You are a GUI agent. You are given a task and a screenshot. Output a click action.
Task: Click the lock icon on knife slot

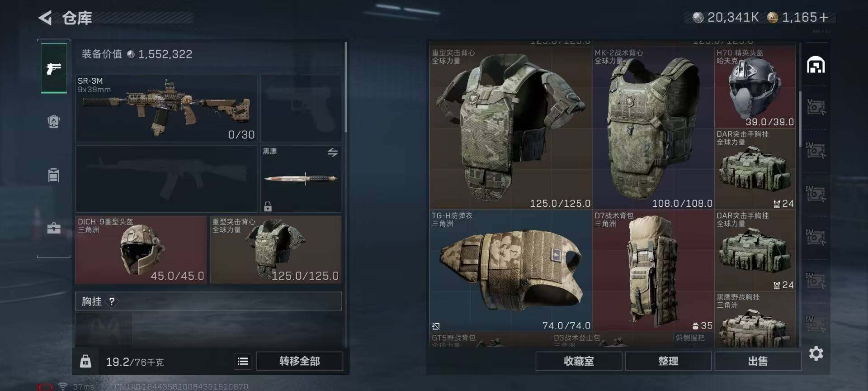(268, 206)
